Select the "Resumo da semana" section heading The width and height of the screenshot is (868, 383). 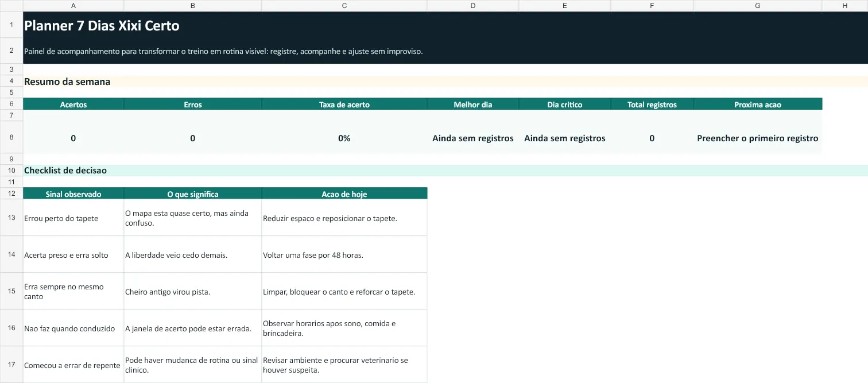coord(67,82)
